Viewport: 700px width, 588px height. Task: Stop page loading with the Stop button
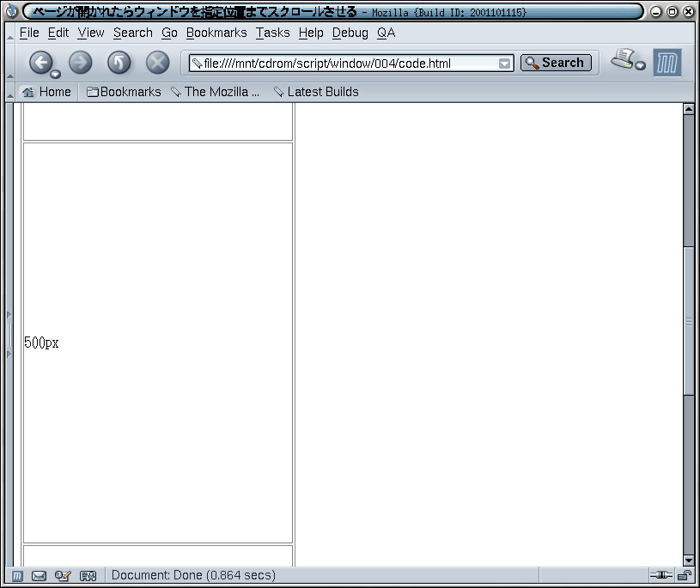(157, 62)
